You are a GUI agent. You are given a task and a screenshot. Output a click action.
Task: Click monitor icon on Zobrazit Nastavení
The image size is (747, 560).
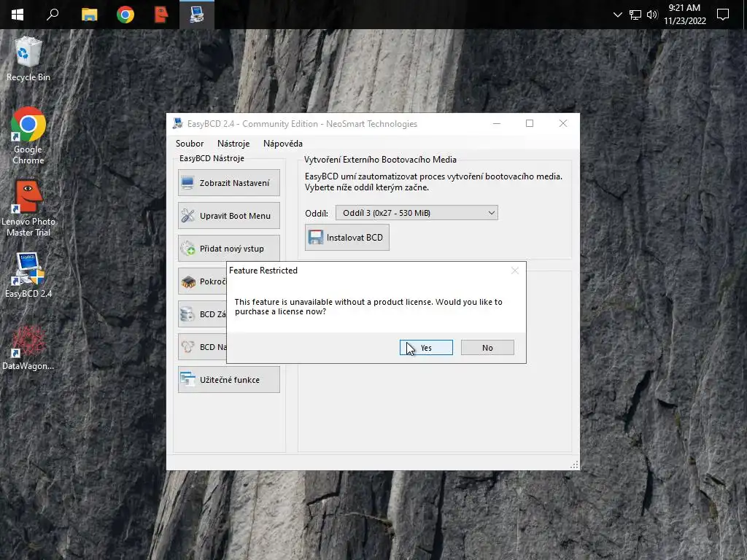click(x=187, y=183)
